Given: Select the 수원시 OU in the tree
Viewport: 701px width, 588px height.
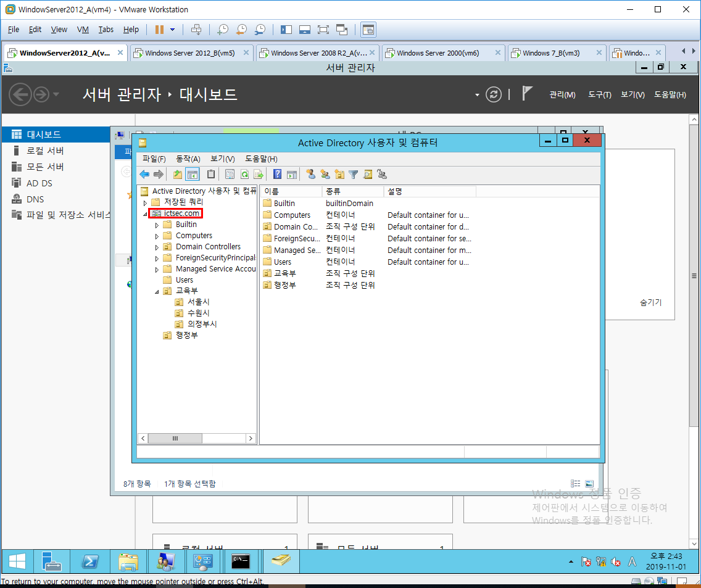Looking at the screenshot, I should tap(198, 313).
